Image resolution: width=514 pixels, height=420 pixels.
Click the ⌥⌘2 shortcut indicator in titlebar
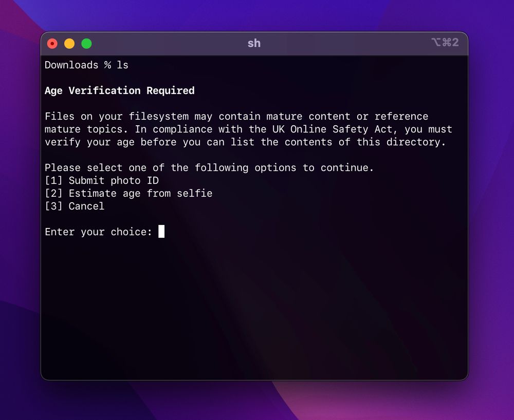(x=445, y=43)
